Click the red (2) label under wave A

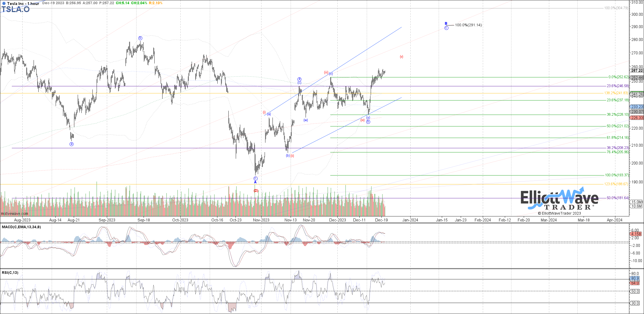256,191
